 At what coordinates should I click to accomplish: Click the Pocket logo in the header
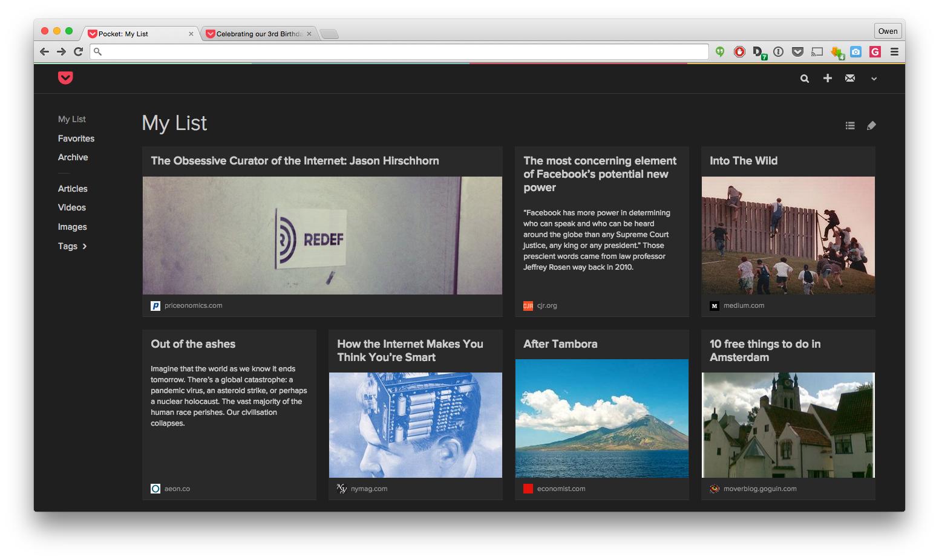(x=65, y=77)
